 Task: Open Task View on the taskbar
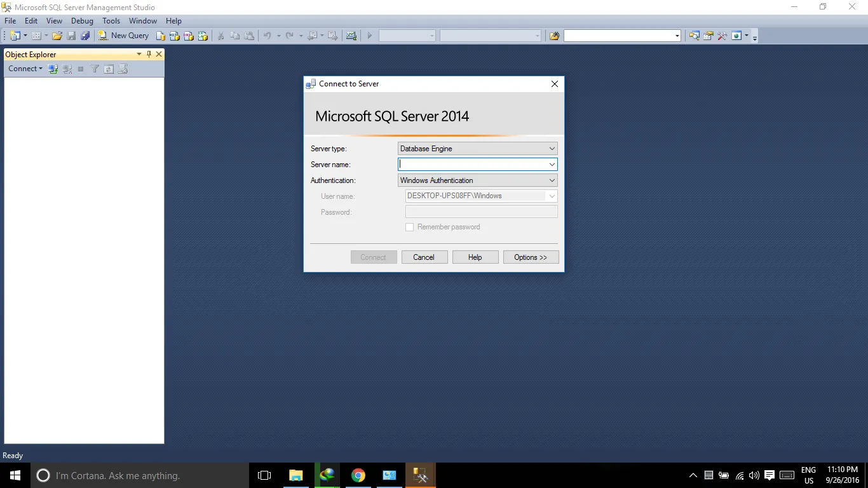[264, 475]
